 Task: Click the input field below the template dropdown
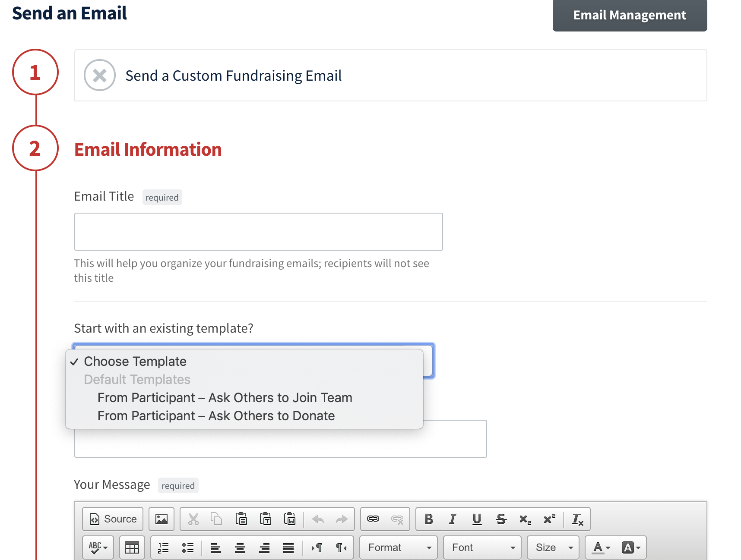[281, 439]
